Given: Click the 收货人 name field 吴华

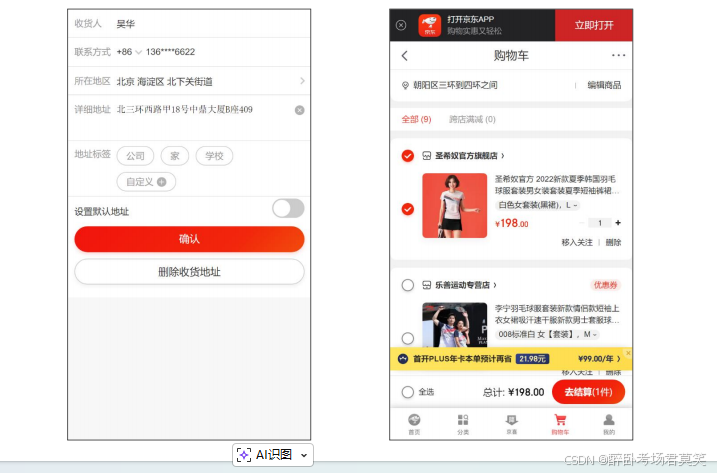Looking at the screenshot, I should [126, 24].
